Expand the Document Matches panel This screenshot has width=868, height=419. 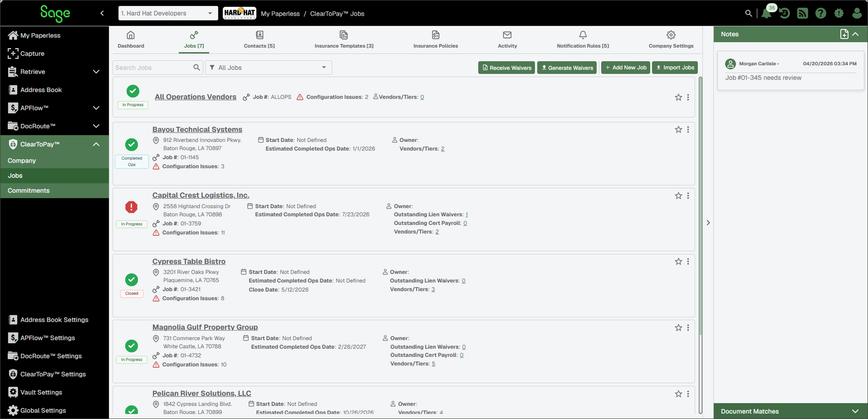coord(855,411)
